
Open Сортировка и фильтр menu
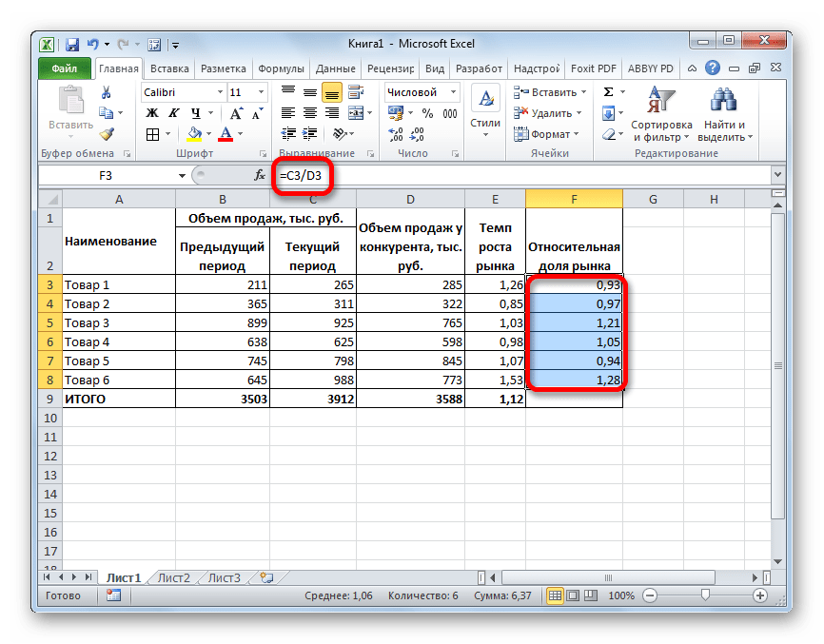[661, 114]
